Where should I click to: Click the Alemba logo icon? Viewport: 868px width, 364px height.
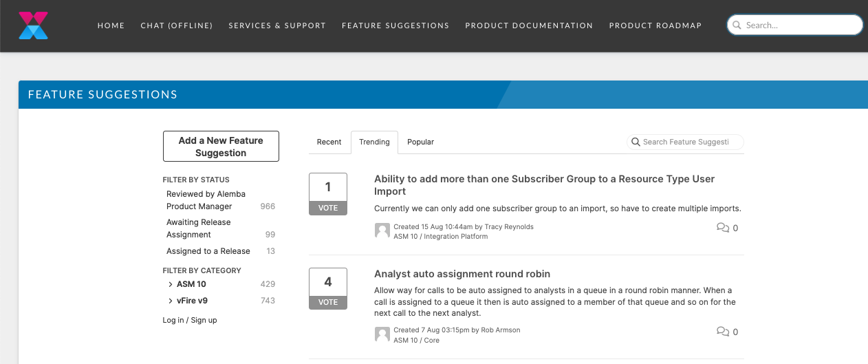click(33, 25)
